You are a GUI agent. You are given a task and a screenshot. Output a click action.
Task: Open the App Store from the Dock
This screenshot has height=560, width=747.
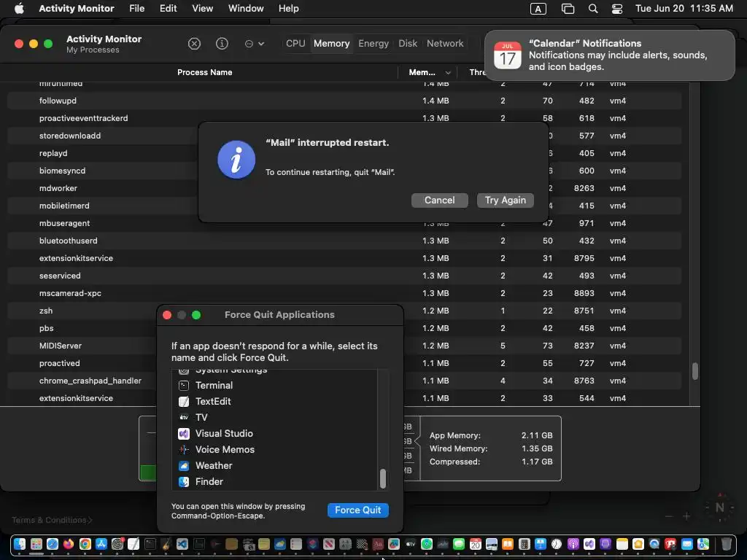(101, 544)
